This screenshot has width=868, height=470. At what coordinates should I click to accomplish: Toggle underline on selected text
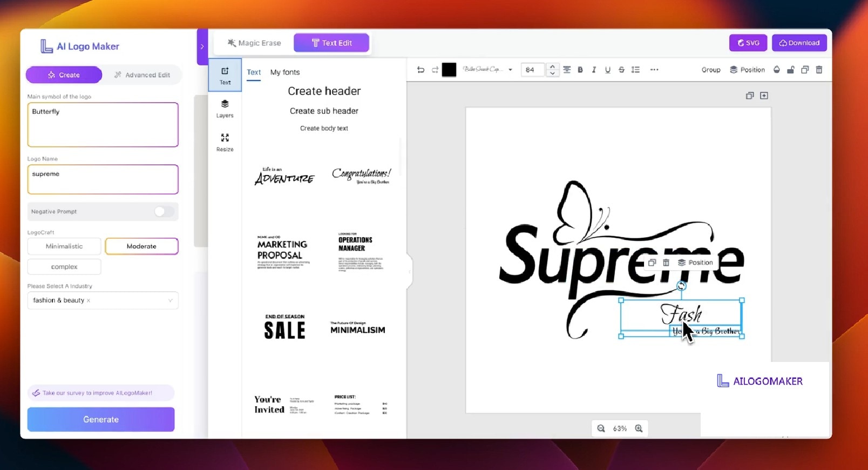(x=608, y=70)
